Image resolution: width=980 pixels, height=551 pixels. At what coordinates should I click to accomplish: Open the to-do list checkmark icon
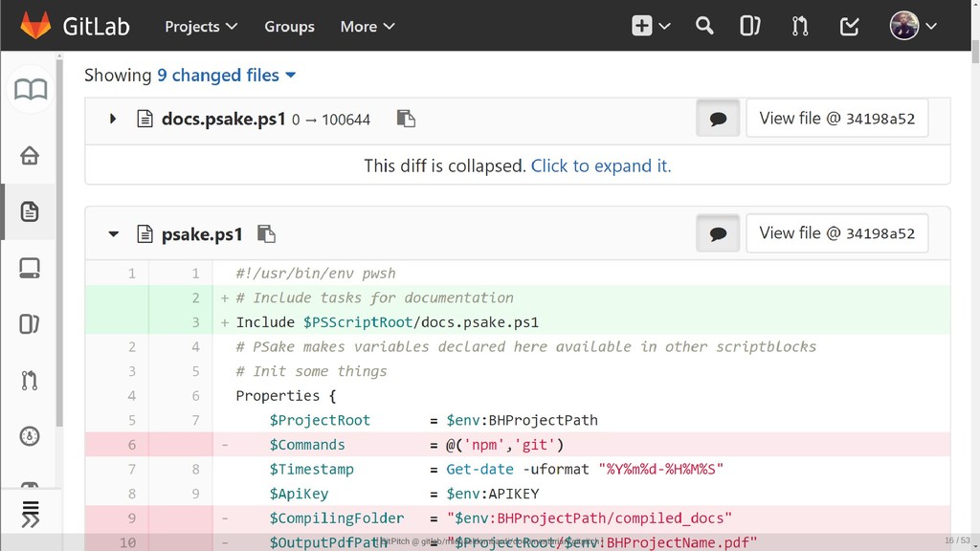click(x=849, y=26)
